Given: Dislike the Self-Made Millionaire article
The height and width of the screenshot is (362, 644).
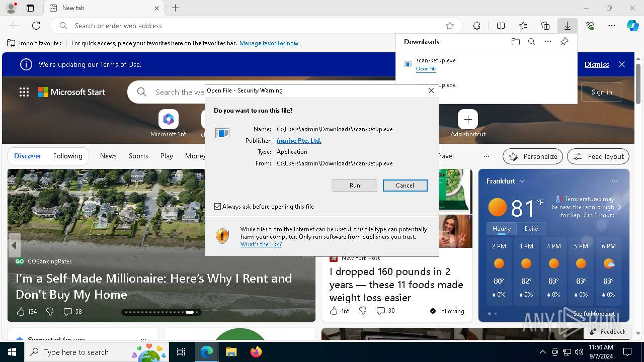Looking at the screenshot, I should pos(50,312).
